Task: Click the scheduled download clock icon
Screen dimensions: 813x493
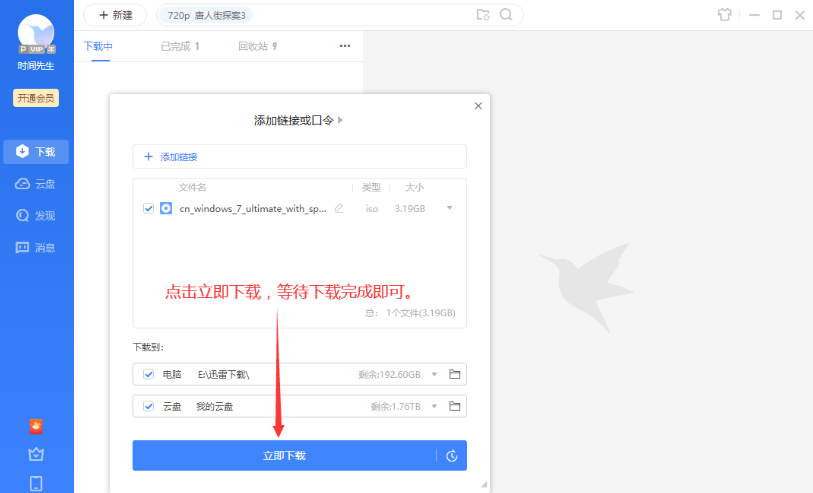Action: (x=451, y=456)
